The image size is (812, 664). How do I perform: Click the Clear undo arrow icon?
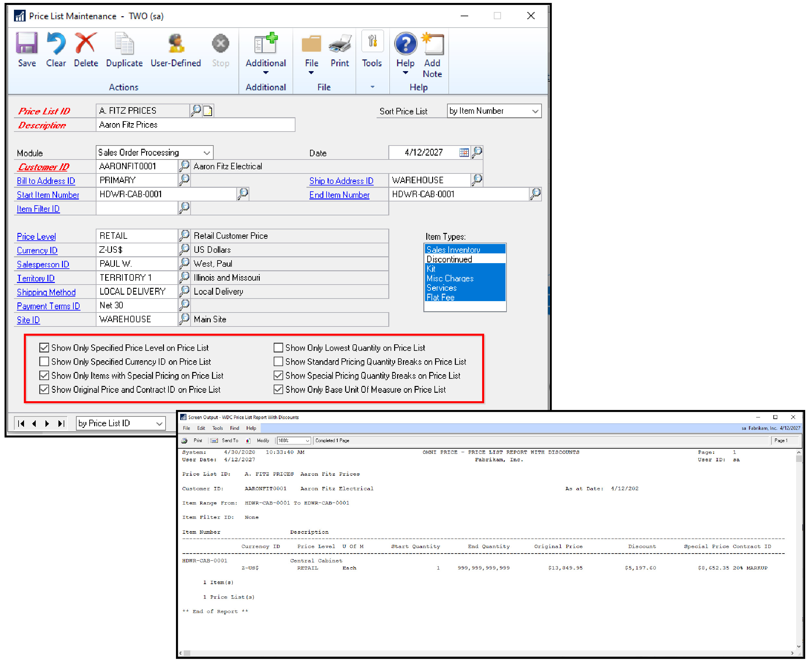(x=56, y=43)
